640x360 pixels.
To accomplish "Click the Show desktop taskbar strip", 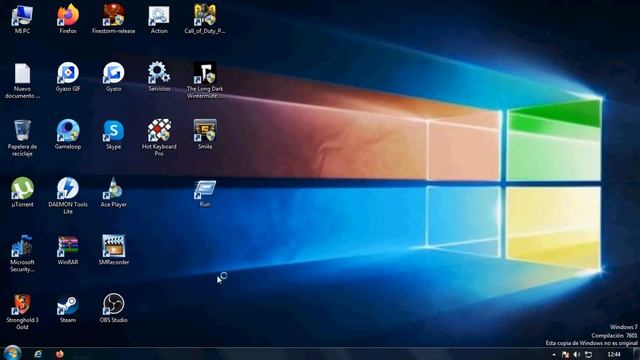I will [x=636, y=354].
